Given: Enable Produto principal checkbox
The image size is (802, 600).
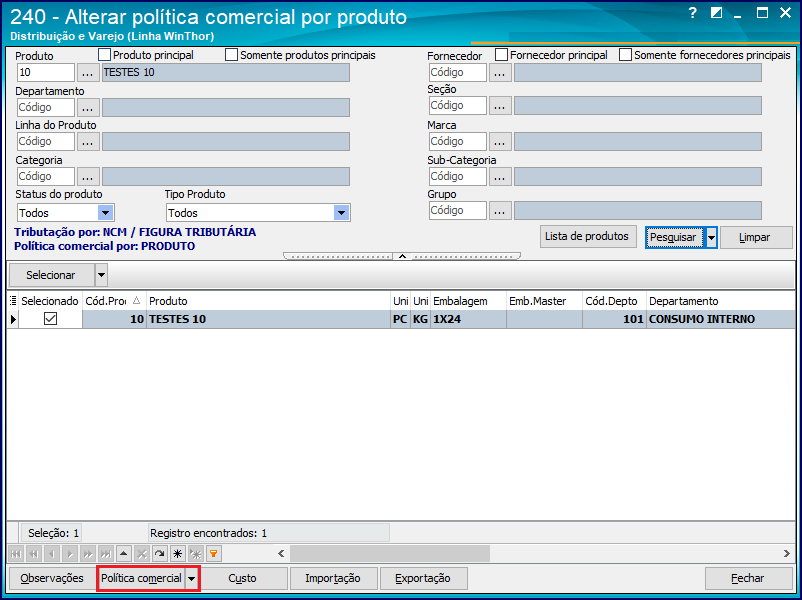Looking at the screenshot, I should click(104, 55).
